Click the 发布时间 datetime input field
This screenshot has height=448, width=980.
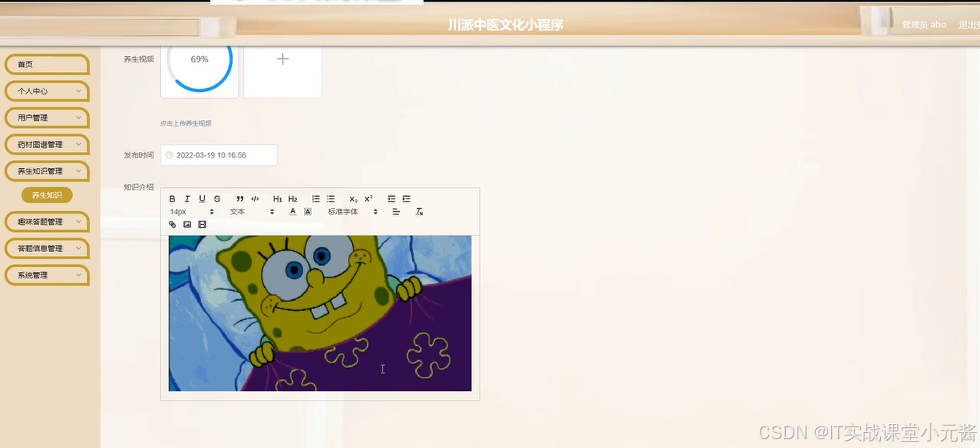pyautogui.click(x=218, y=155)
